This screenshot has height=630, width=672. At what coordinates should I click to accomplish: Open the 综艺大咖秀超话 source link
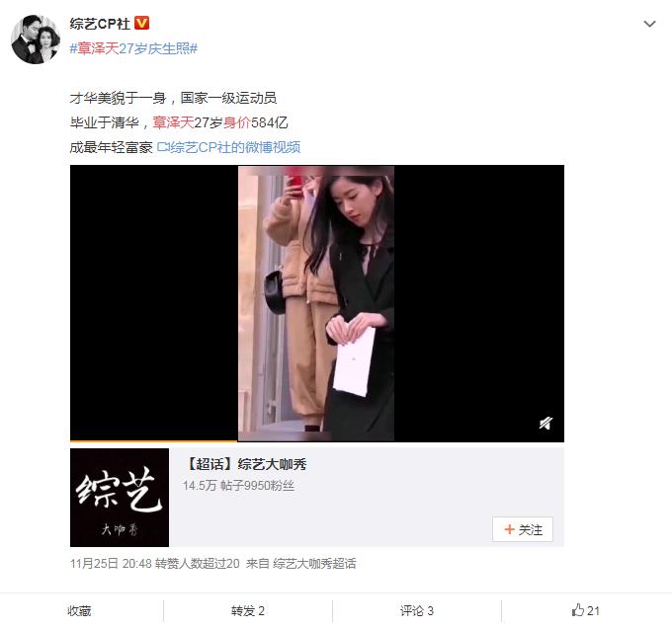314,564
